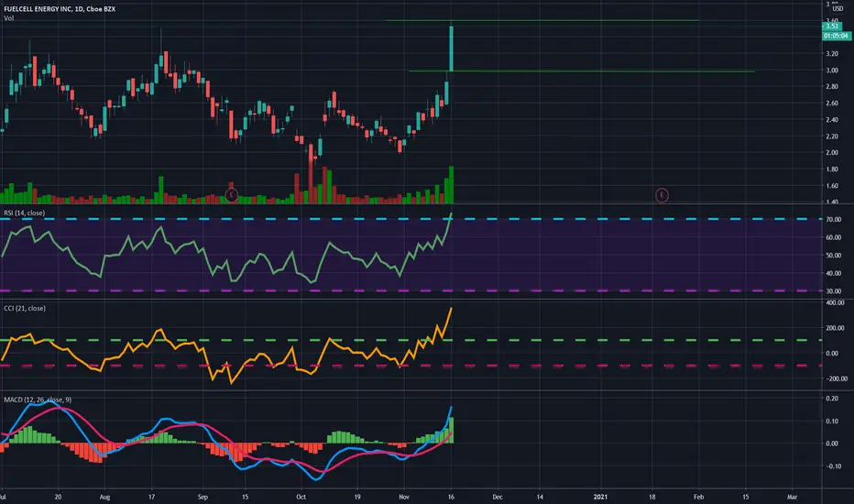Click the '2021' label on time axis
The image size is (854, 504).
(x=600, y=497)
